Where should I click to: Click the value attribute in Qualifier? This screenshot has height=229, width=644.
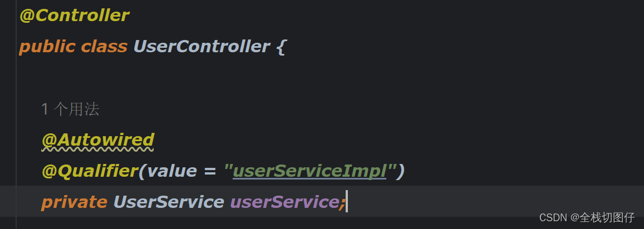tap(171, 171)
